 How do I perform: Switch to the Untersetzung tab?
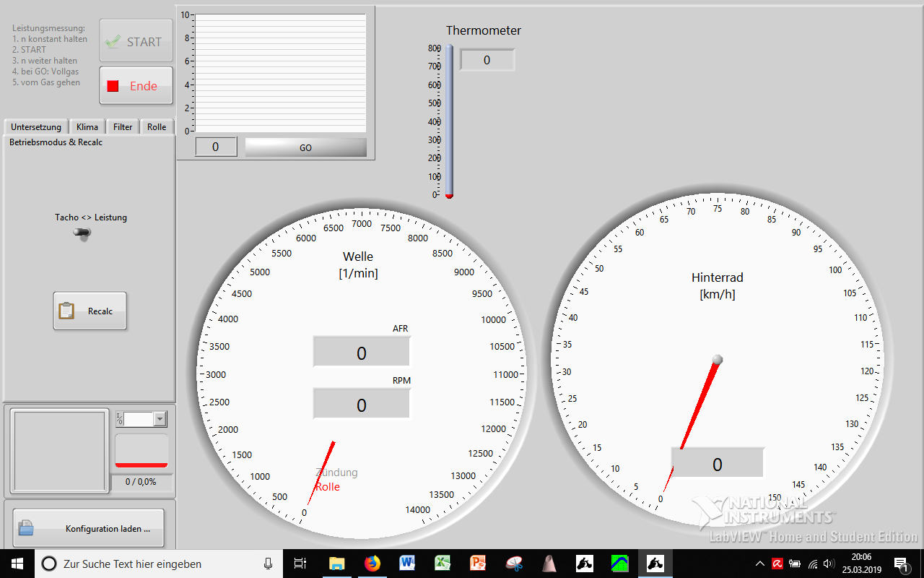(x=36, y=126)
